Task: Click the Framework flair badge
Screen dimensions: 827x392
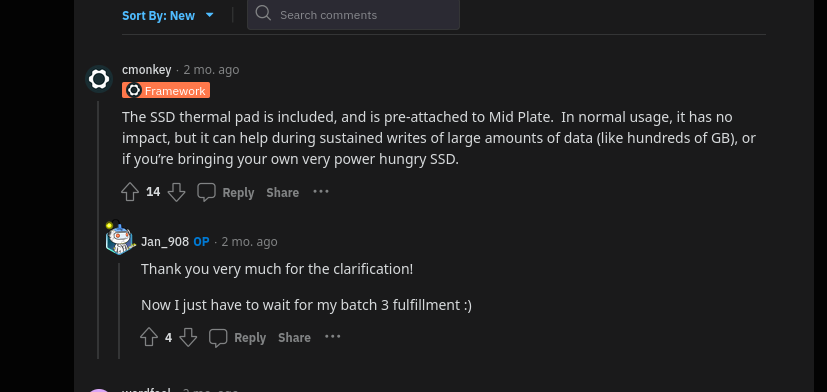Action: click(x=166, y=90)
